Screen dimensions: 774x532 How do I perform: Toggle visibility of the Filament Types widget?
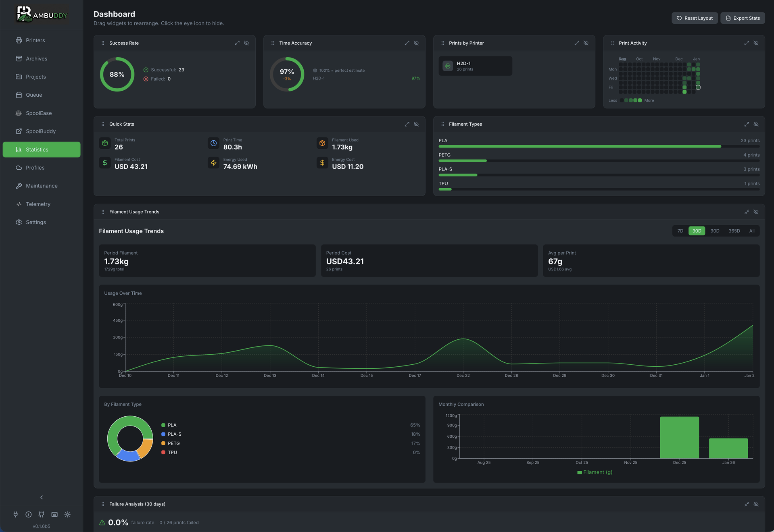pyautogui.click(x=756, y=124)
